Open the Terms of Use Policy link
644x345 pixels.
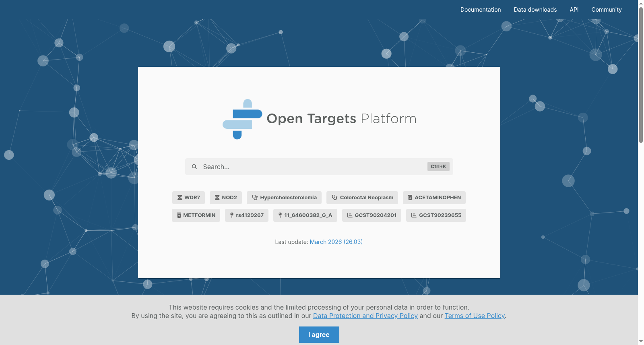(x=475, y=316)
